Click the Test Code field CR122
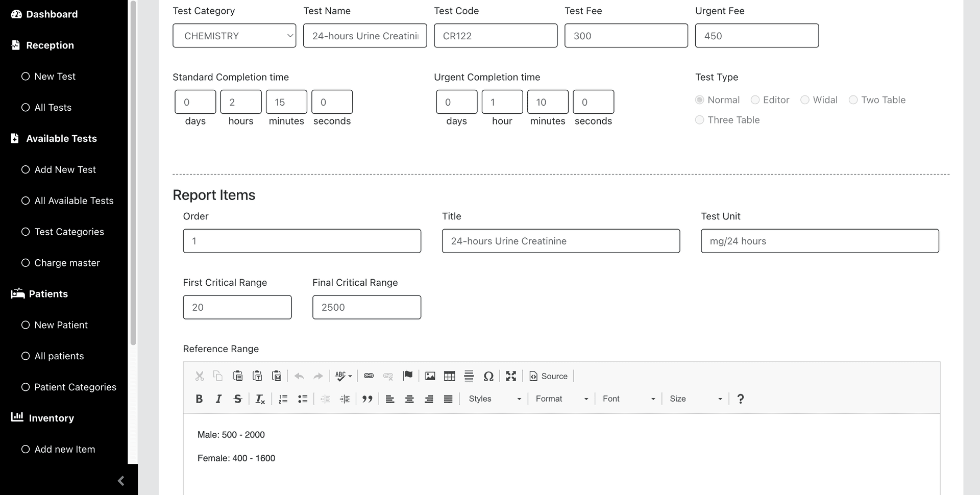Image resolution: width=980 pixels, height=495 pixels. 496,36
